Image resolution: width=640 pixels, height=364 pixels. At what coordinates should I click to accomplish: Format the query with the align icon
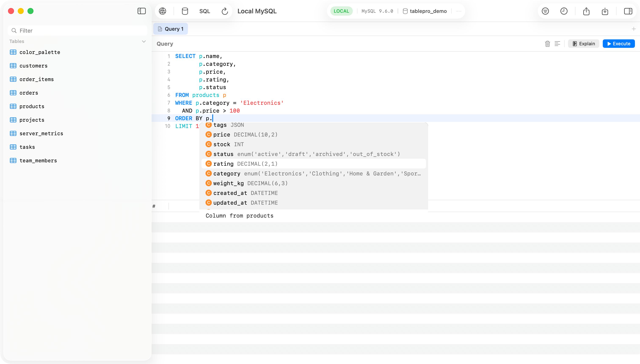(x=557, y=44)
